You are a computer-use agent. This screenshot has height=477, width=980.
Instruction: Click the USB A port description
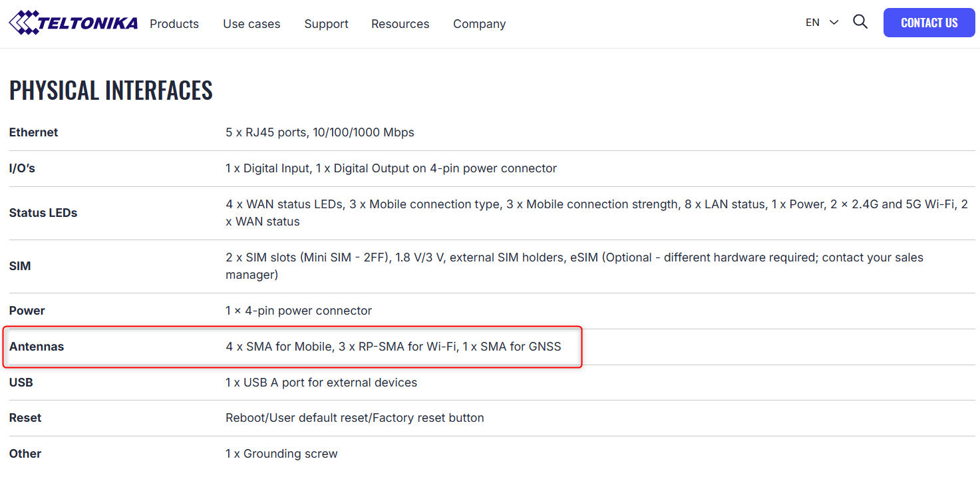pos(321,383)
